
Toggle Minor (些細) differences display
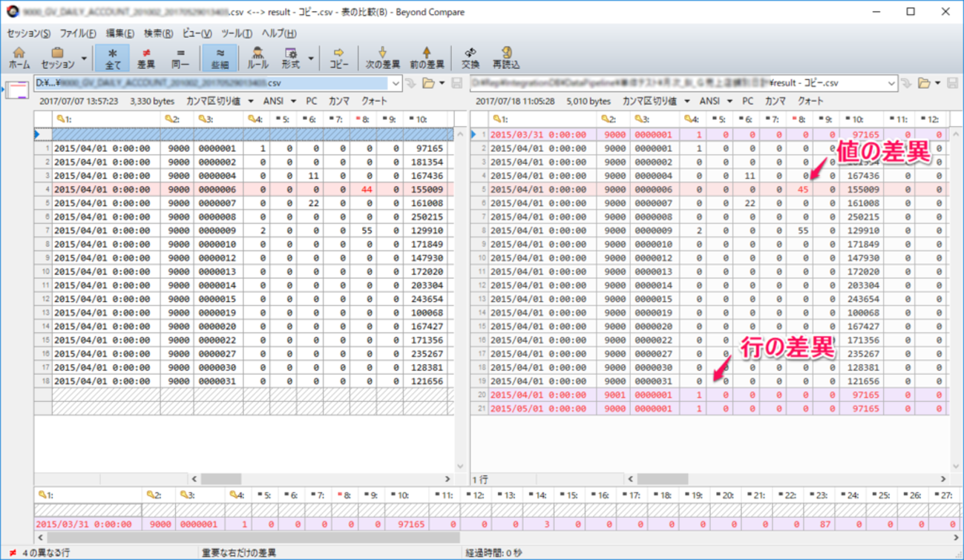220,58
